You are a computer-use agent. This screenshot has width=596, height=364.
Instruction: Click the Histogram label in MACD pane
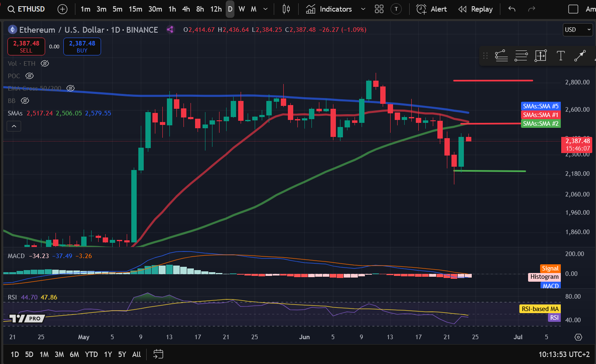click(544, 277)
